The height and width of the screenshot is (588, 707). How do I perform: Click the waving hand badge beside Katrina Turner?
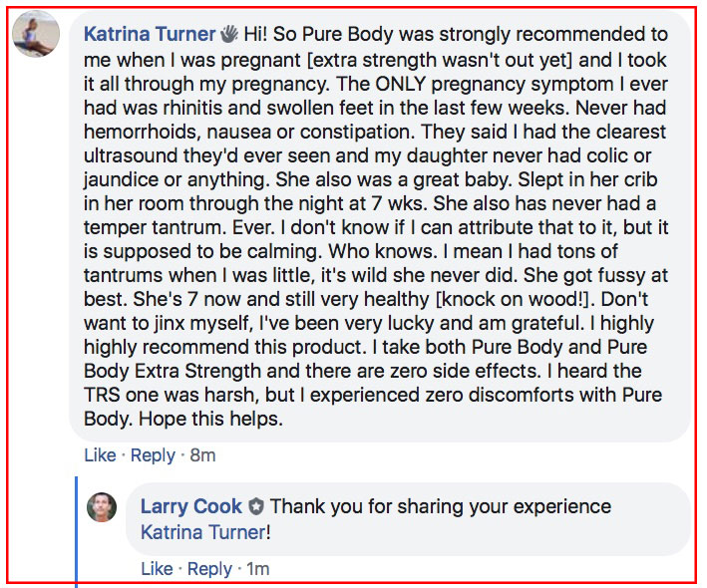pos(227,35)
